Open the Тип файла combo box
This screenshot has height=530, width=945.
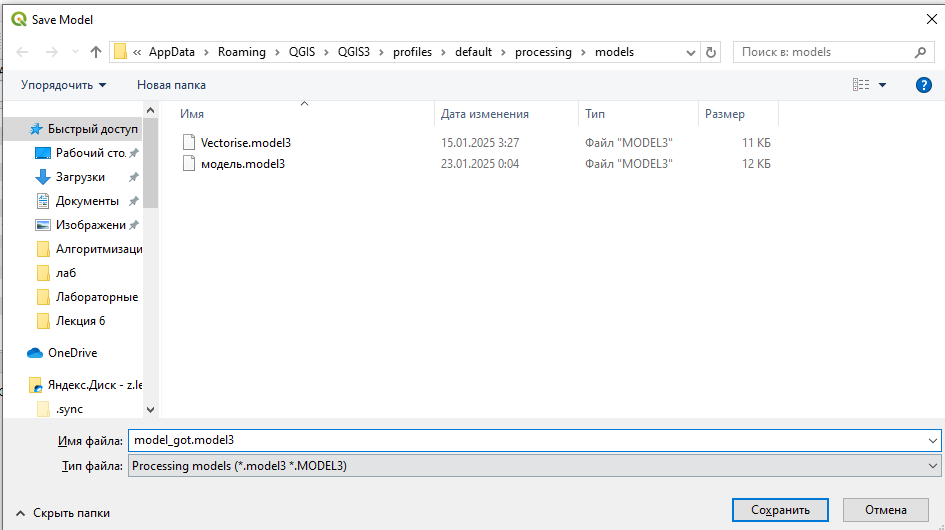coord(535,466)
